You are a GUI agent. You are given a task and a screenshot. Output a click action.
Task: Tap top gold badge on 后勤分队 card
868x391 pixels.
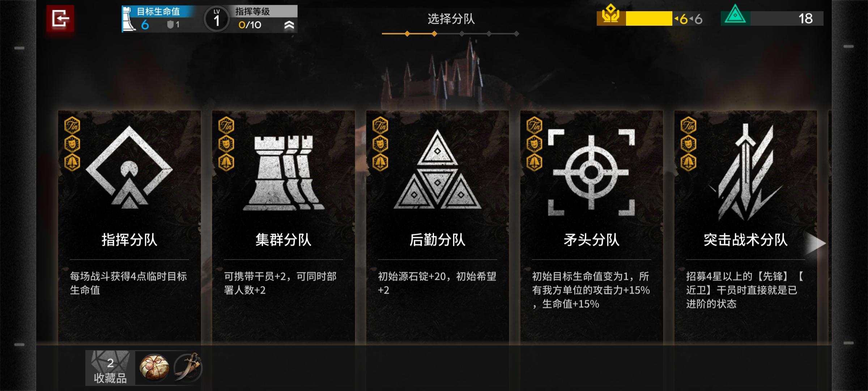point(380,125)
